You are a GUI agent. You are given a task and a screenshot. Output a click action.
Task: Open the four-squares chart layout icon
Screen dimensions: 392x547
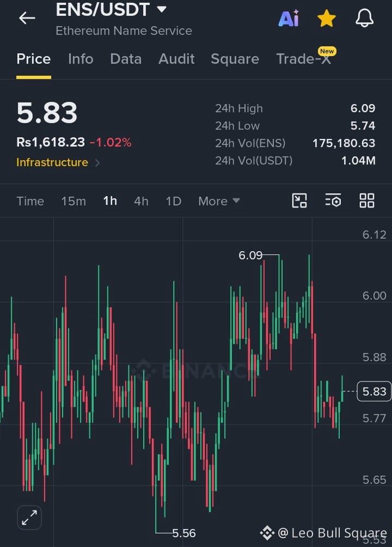(x=367, y=200)
